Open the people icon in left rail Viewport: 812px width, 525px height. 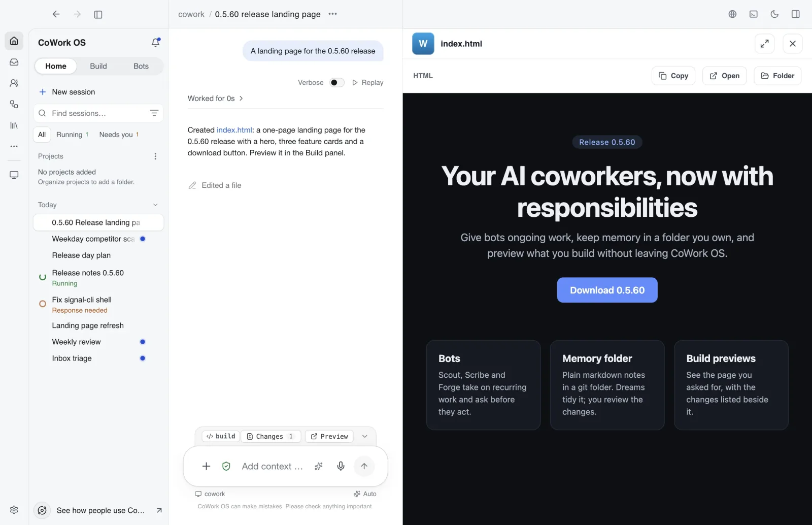(14, 83)
